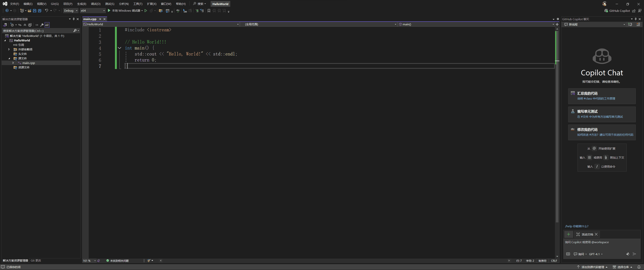Open the 生成(B) menu
644x270 pixels.
[81, 4]
